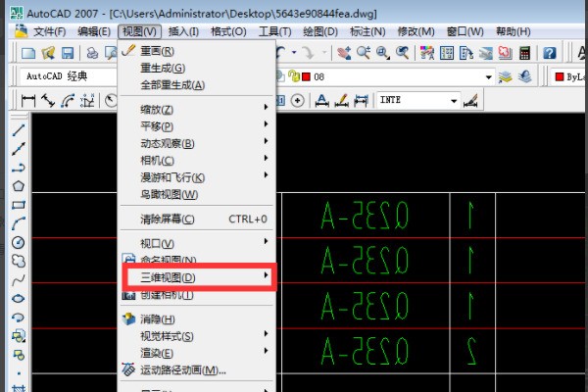
Task: Choose 清除屏幕(C) menu entry
Action: [x=197, y=219]
